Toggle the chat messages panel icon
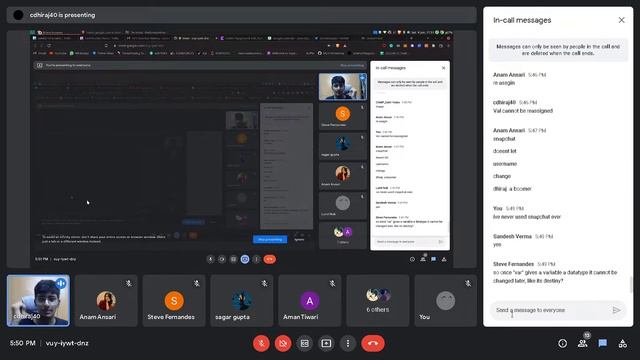 pyautogui.click(x=602, y=344)
